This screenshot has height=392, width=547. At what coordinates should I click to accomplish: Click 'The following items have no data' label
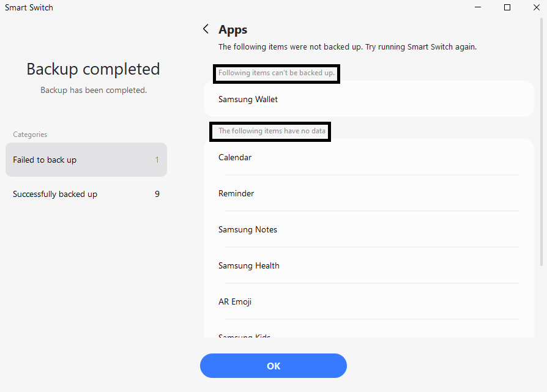coord(272,131)
